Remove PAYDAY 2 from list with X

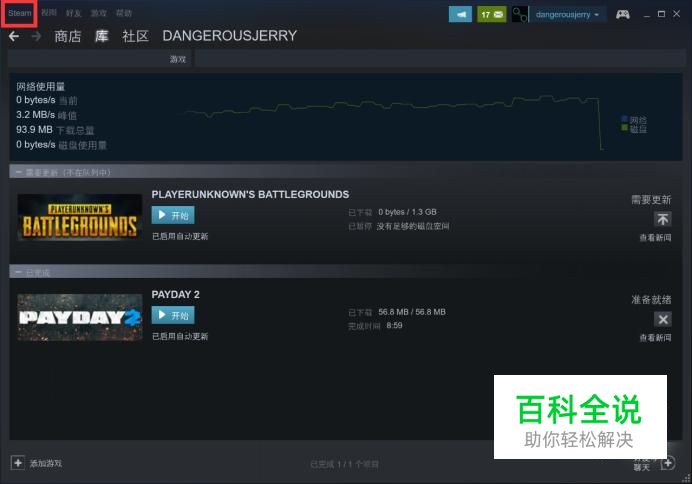tap(662, 319)
